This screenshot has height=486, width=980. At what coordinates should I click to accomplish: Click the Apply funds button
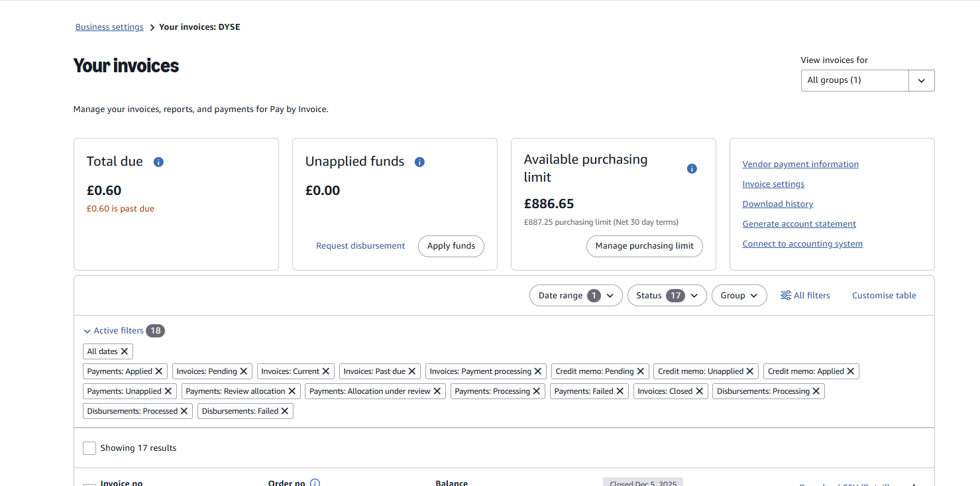tap(451, 246)
